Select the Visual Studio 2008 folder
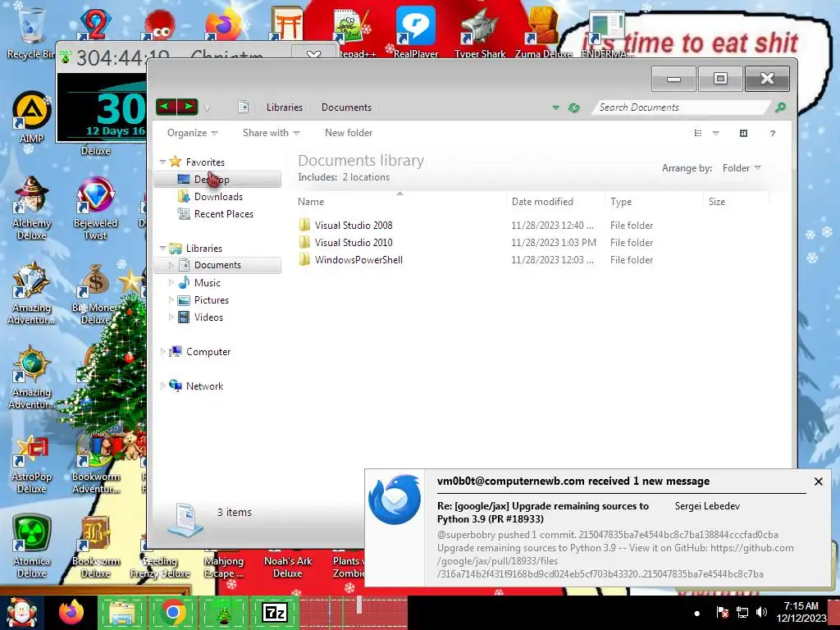The image size is (840, 630). [x=353, y=225]
